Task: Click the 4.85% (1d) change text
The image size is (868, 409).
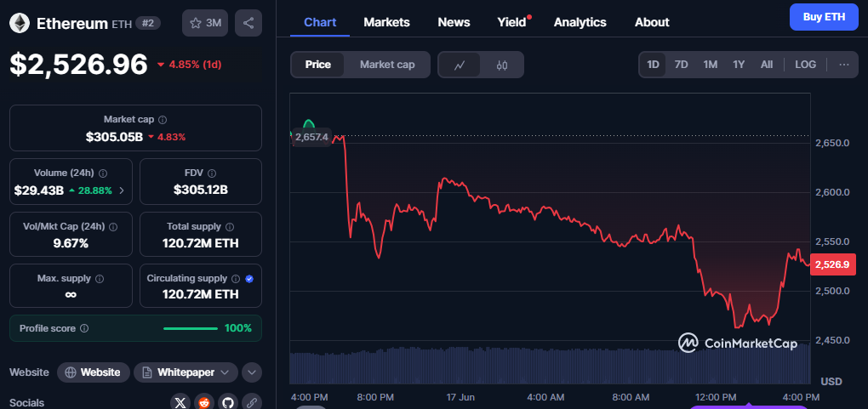Action: tap(195, 65)
